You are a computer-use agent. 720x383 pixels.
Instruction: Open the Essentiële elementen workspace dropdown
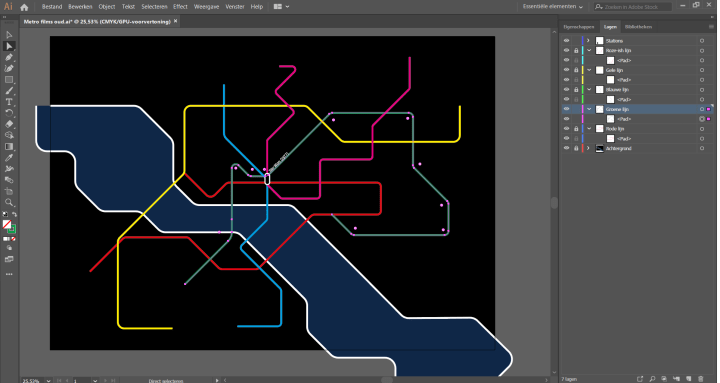coord(553,7)
